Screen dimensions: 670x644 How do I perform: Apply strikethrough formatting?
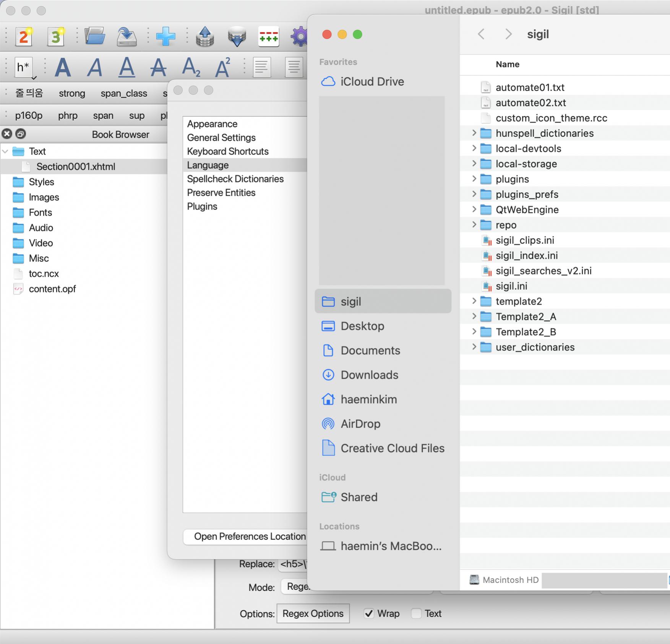pos(158,67)
